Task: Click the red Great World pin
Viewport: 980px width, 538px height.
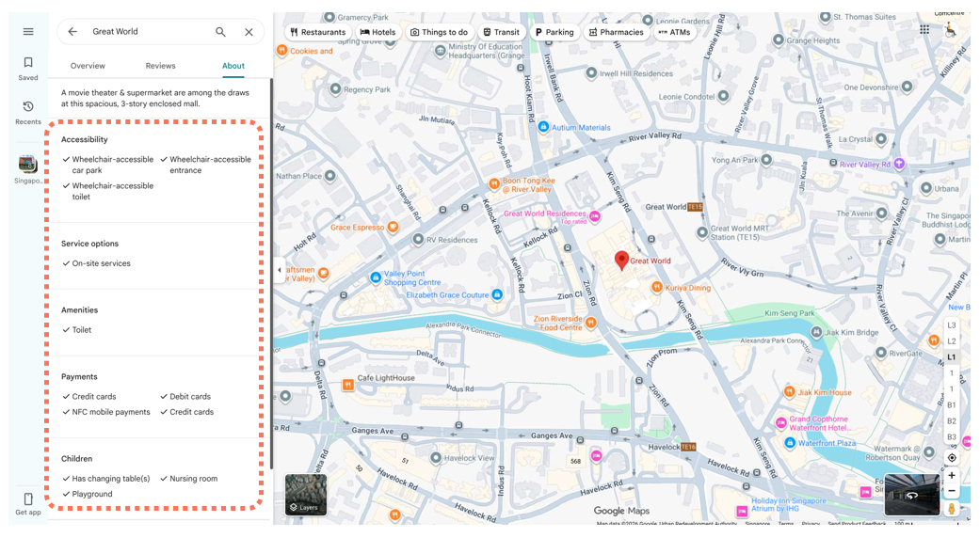Action: [621, 261]
